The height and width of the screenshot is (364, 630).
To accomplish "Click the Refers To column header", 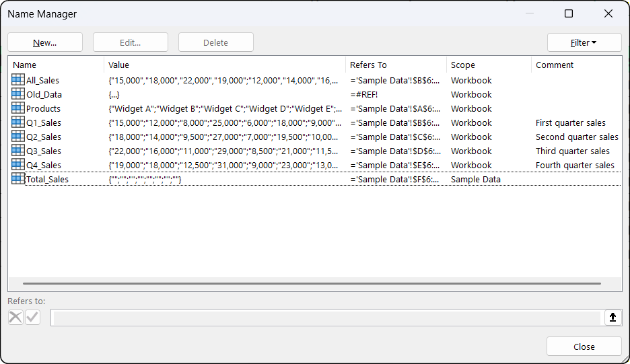I will (396, 65).
